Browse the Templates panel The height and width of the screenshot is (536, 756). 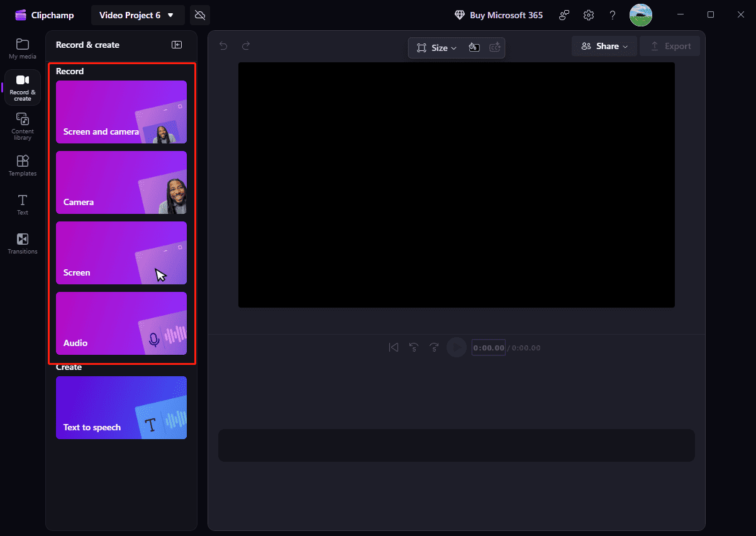pyautogui.click(x=22, y=165)
